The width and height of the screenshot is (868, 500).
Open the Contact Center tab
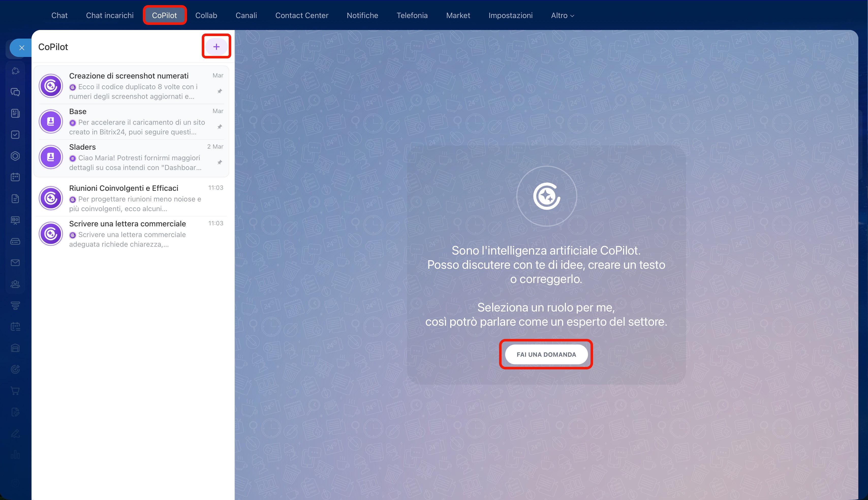(302, 15)
